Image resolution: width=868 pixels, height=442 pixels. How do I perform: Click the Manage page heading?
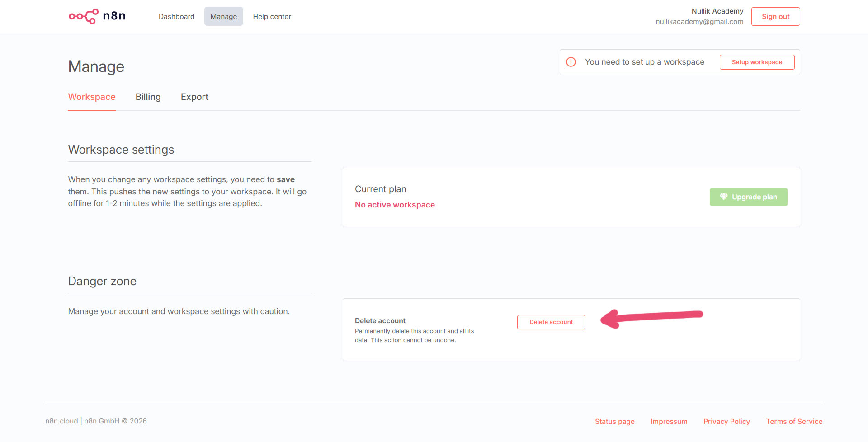pyautogui.click(x=96, y=66)
